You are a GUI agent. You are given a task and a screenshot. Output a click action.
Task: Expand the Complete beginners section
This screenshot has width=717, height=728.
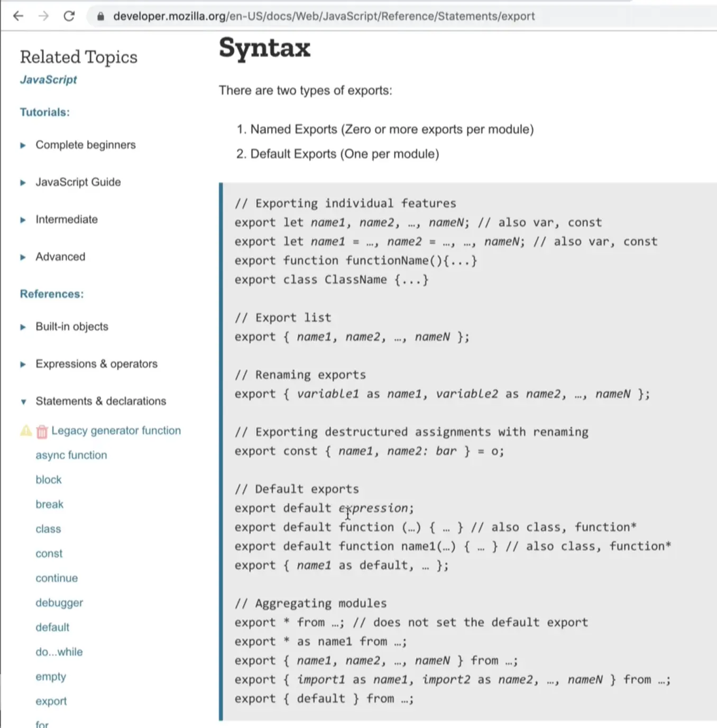pos(23,145)
